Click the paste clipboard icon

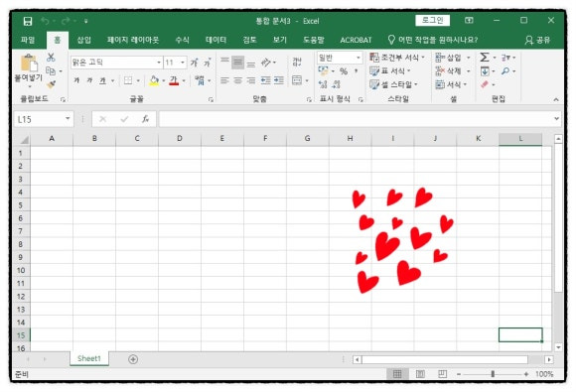[29, 64]
